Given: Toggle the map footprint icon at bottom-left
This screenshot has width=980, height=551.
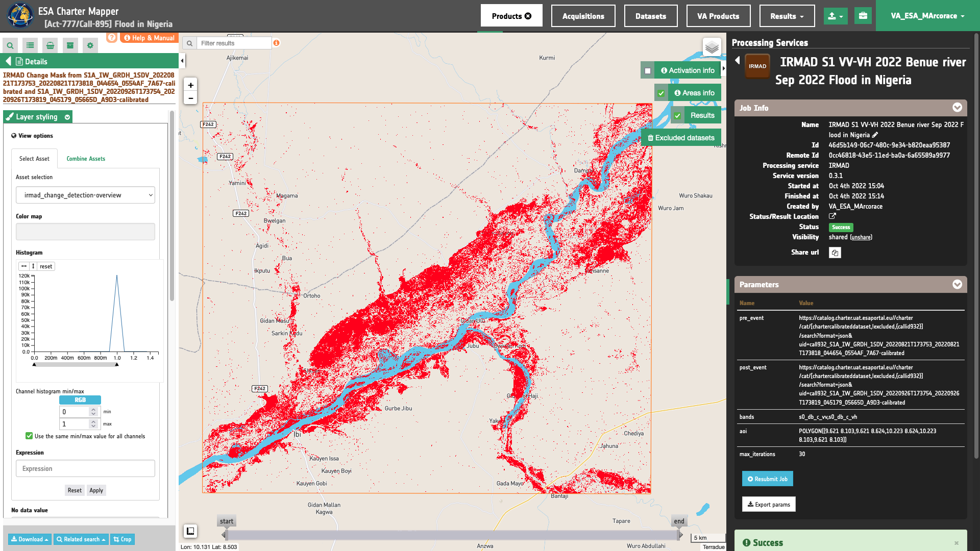Looking at the screenshot, I should 190,531.
